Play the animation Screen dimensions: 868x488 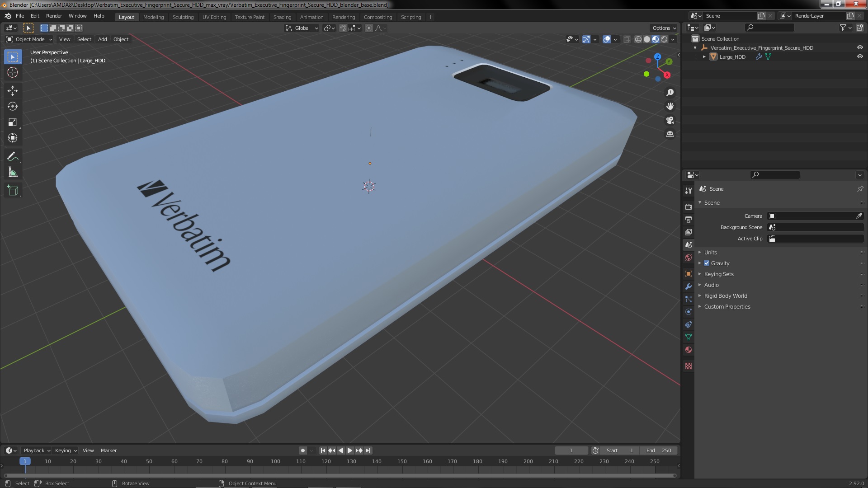click(349, 450)
